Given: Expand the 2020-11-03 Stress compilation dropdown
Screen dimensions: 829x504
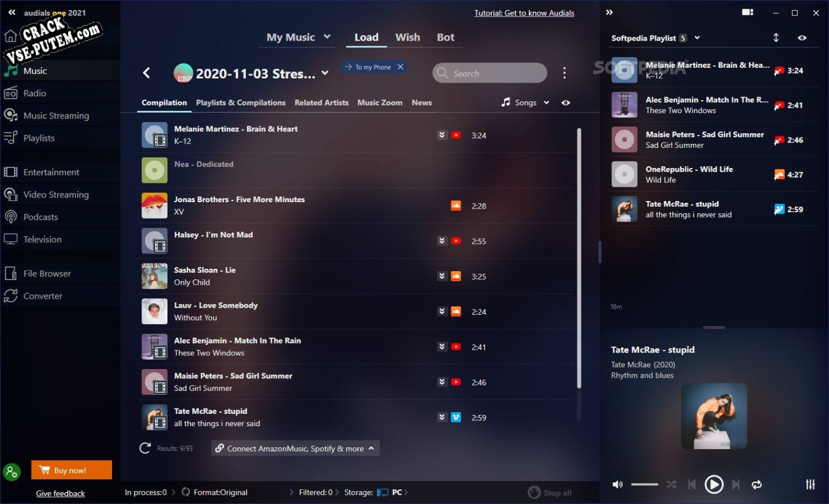Looking at the screenshot, I should [325, 73].
